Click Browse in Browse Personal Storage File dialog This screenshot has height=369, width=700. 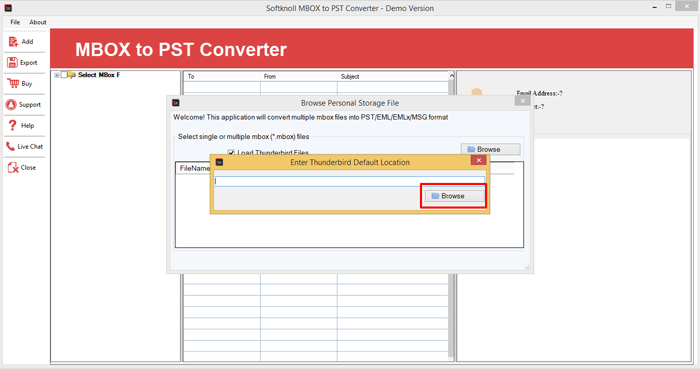coord(490,149)
